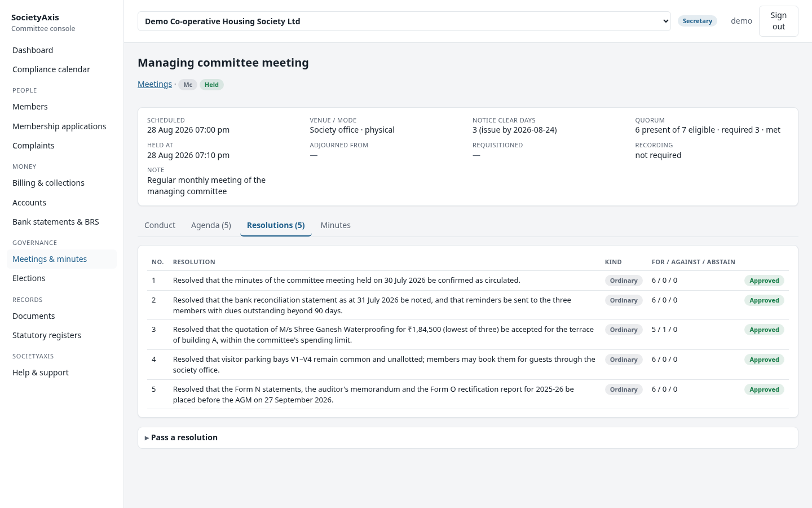Open Documents under Records
Image resolution: width=812 pixels, height=508 pixels.
[62, 316]
